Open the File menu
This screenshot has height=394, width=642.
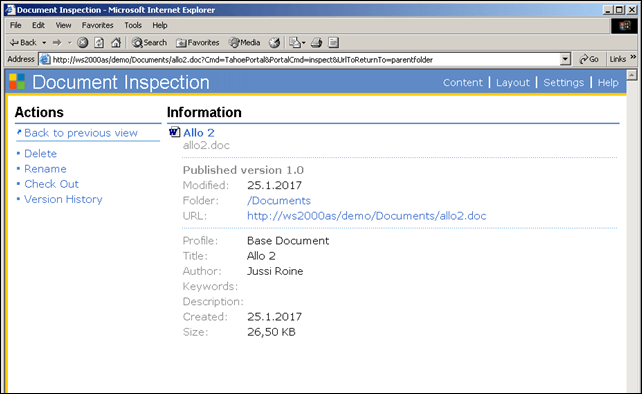point(16,25)
